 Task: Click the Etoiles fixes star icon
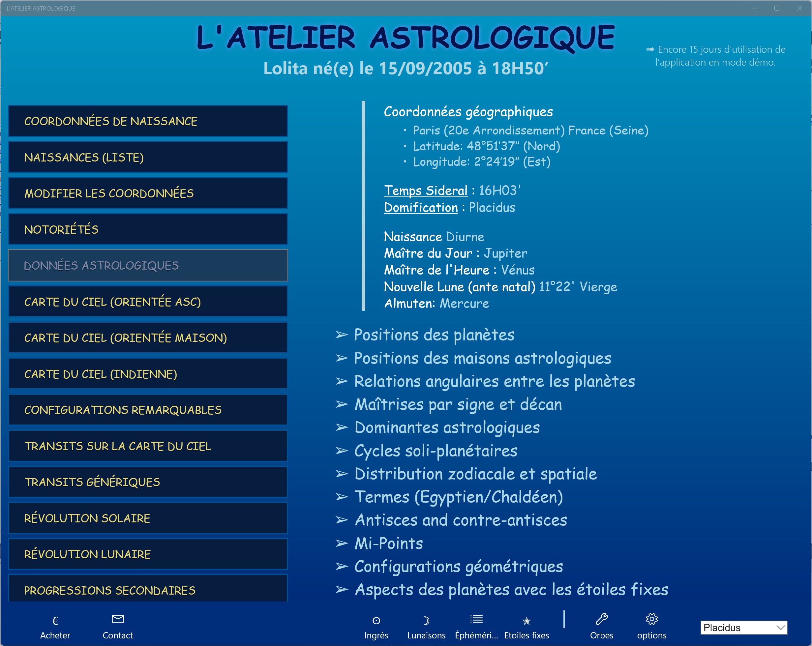coord(526,620)
